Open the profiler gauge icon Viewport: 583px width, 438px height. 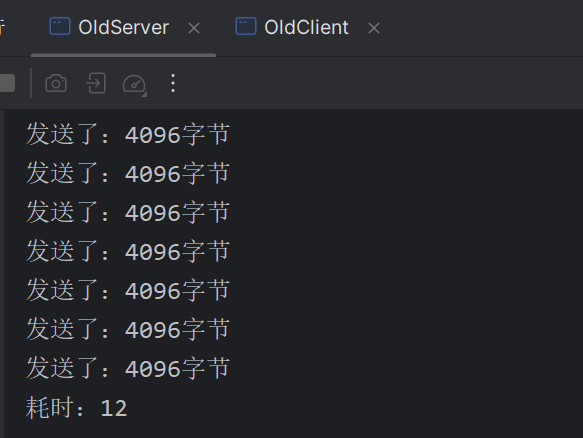pos(134,84)
